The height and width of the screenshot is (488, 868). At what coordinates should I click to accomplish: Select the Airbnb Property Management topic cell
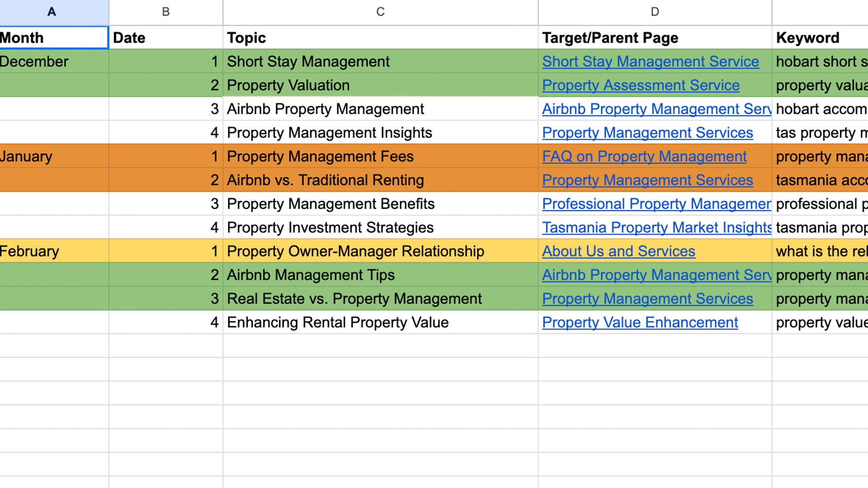(x=380, y=109)
